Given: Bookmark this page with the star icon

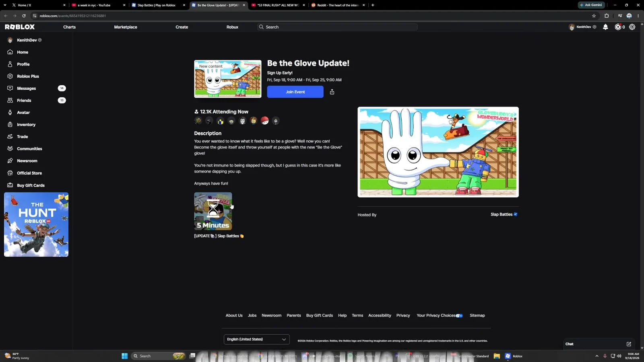Looking at the screenshot, I should point(594,16).
